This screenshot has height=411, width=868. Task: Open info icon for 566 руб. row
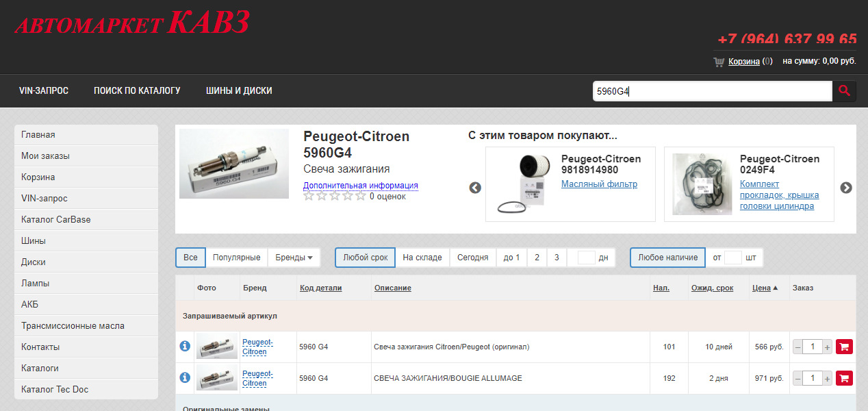[184, 347]
